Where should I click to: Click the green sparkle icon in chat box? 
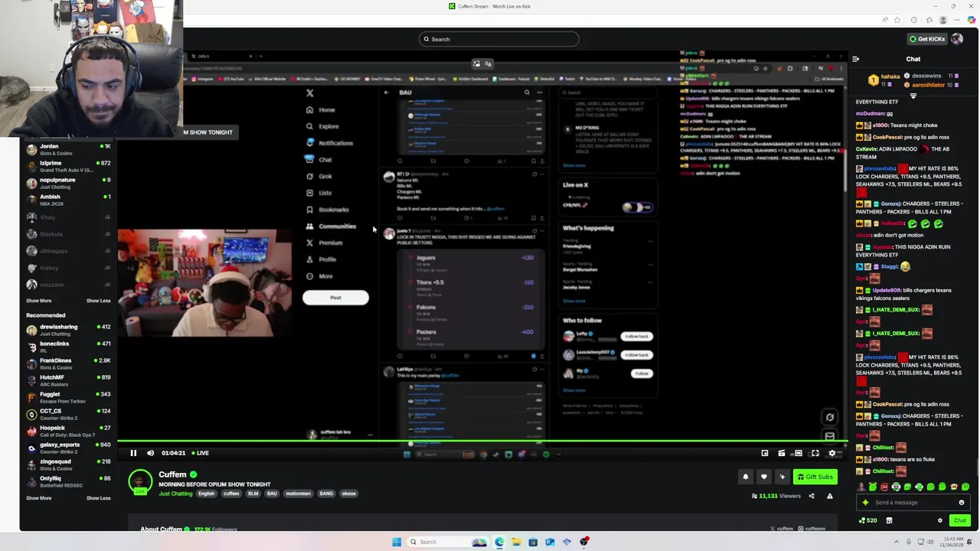pos(866,503)
